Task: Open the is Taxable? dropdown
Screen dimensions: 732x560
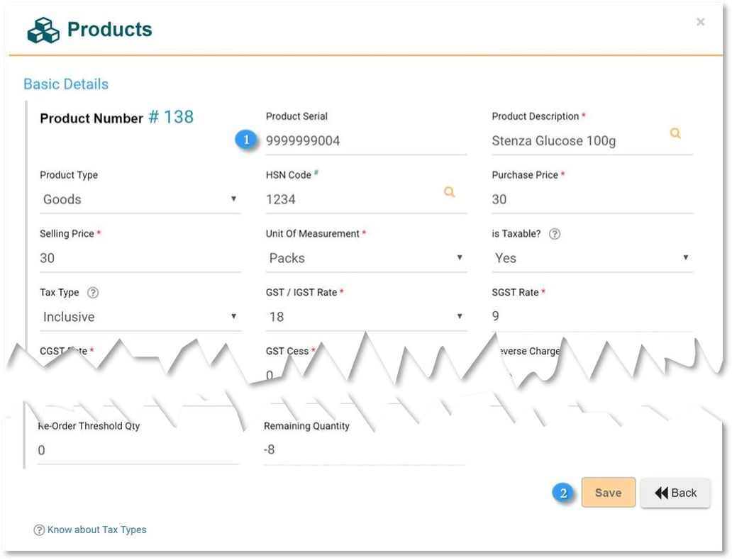Action: pyautogui.click(x=686, y=258)
